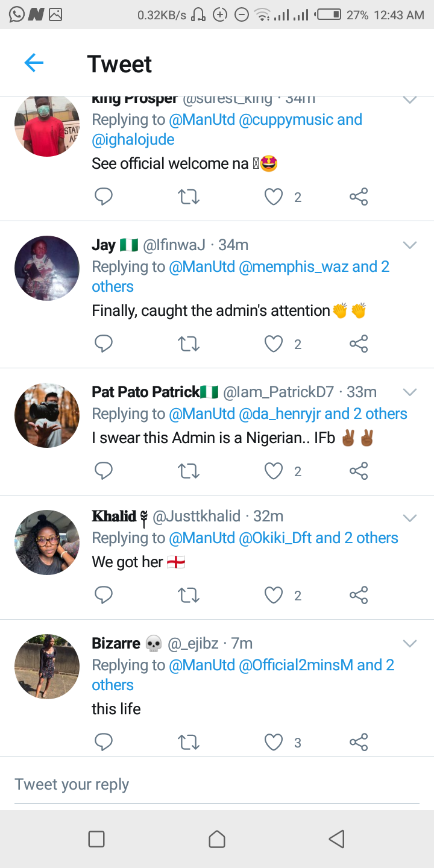Tap the "Tweet your reply" field
Image resolution: width=434 pixels, height=868 pixels.
coord(217,784)
